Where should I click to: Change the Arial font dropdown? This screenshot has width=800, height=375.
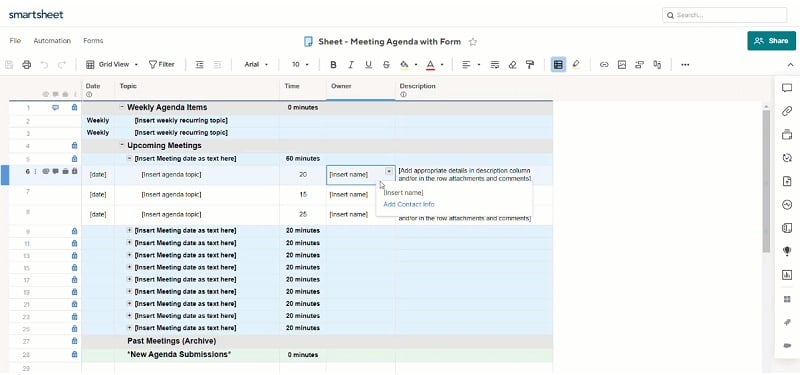point(256,65)
